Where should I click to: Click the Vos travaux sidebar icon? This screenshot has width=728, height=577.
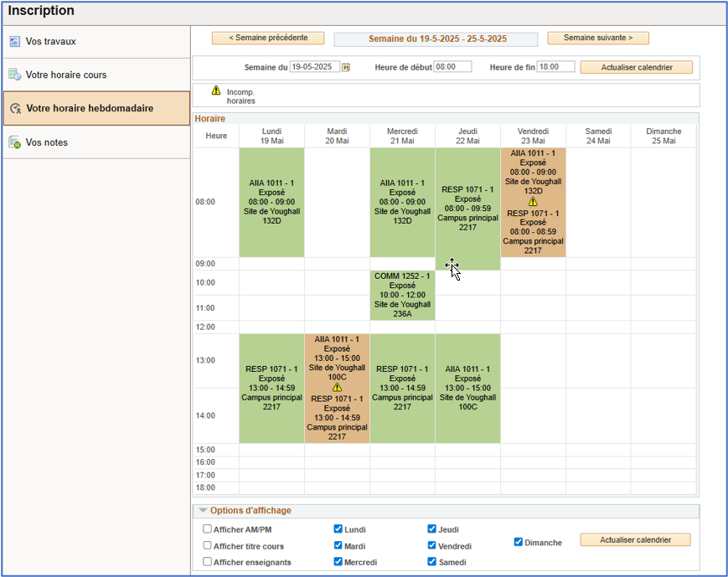click(14, 41)
